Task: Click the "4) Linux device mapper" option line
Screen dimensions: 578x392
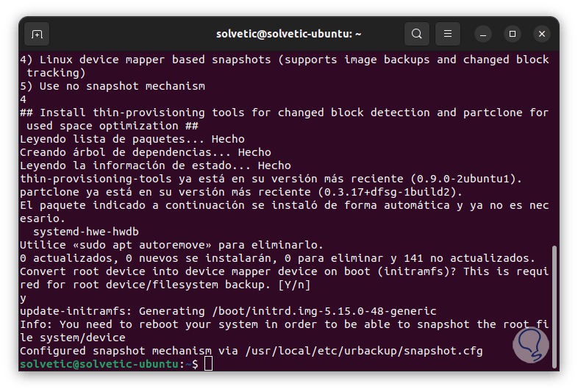Action: [284, 60]
